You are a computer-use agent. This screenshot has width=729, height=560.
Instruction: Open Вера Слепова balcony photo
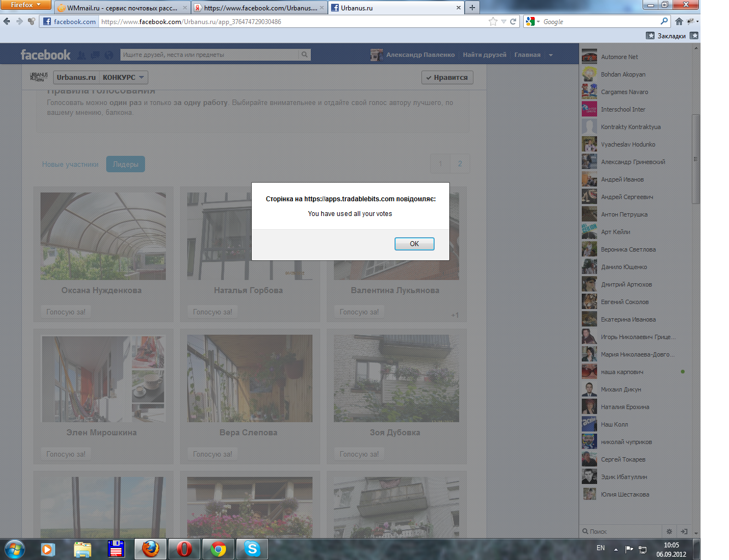[250, 378]
